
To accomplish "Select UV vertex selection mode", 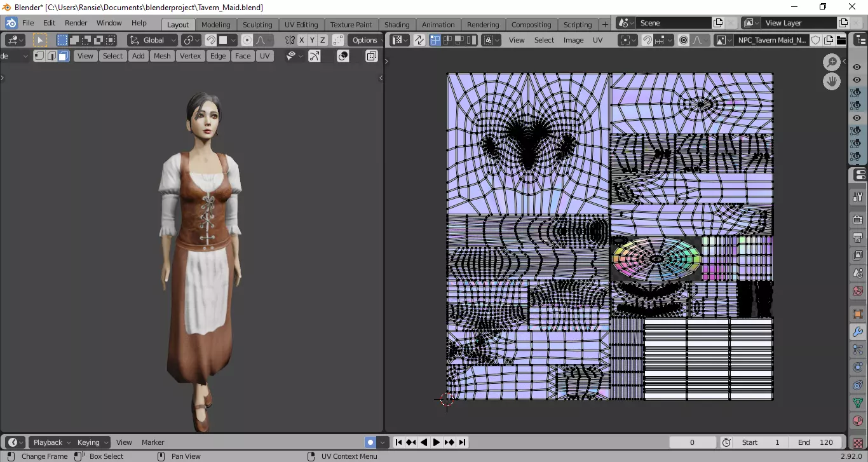I will coord(435,40).
